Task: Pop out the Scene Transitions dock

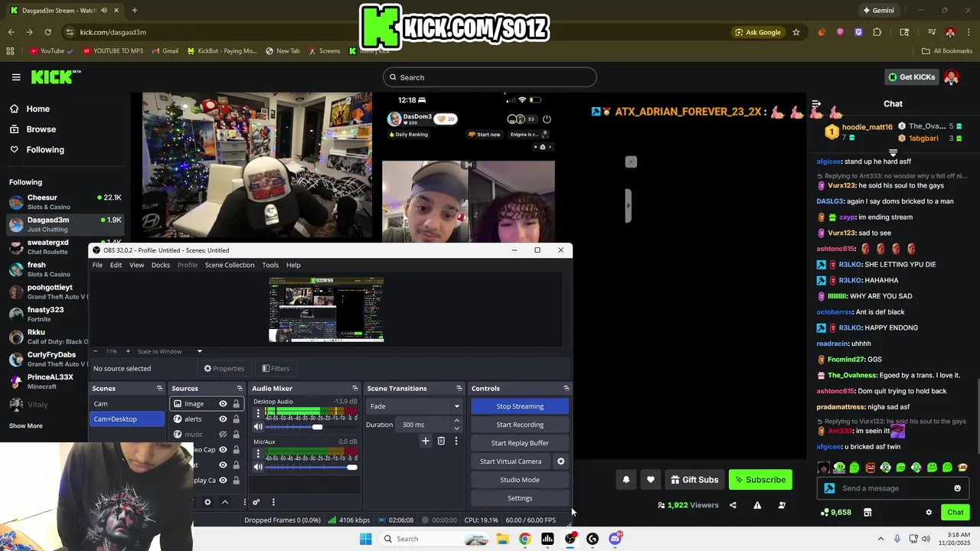Action: (x=459, y=389)
